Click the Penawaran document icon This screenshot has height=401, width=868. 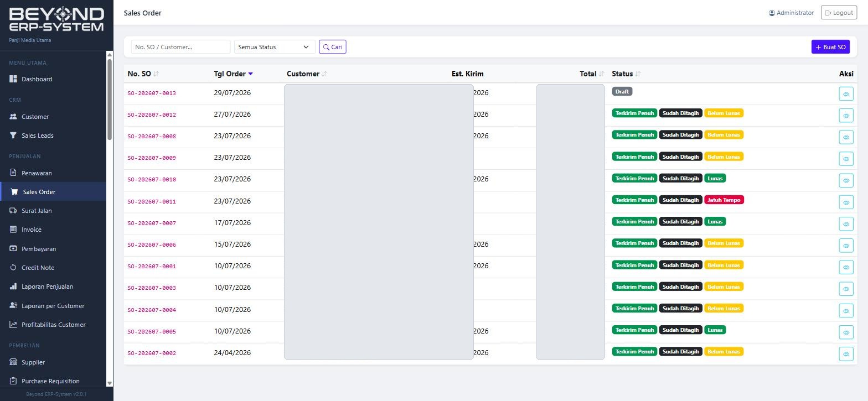pyautogui.click(x=13, y=173)
